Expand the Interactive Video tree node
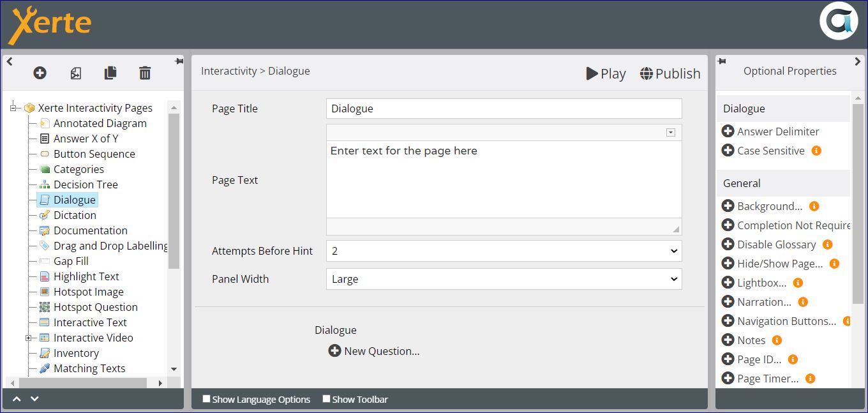Viewport: 868px width, 413px height. click(x=29, y=338)
